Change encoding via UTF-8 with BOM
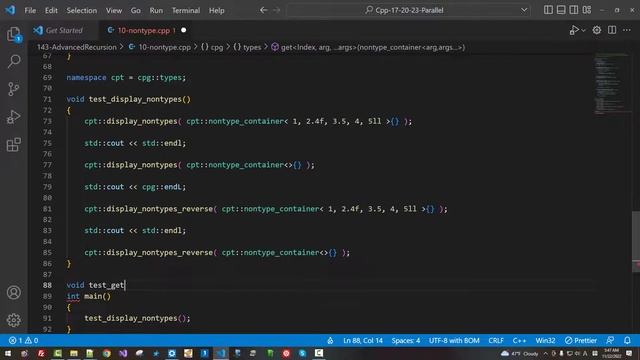 click(454, 340)
